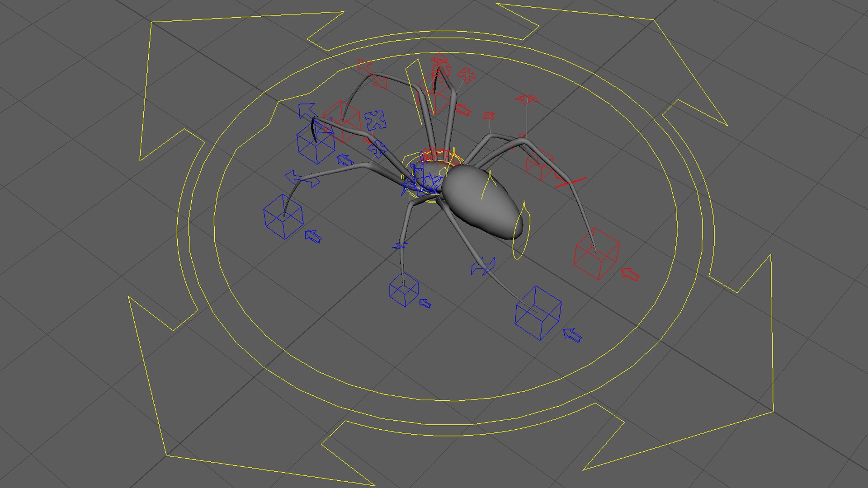Viewport: 868px width, 488px height.
Task: Select the spider's abdomen mesh
Action: point(482,201)
